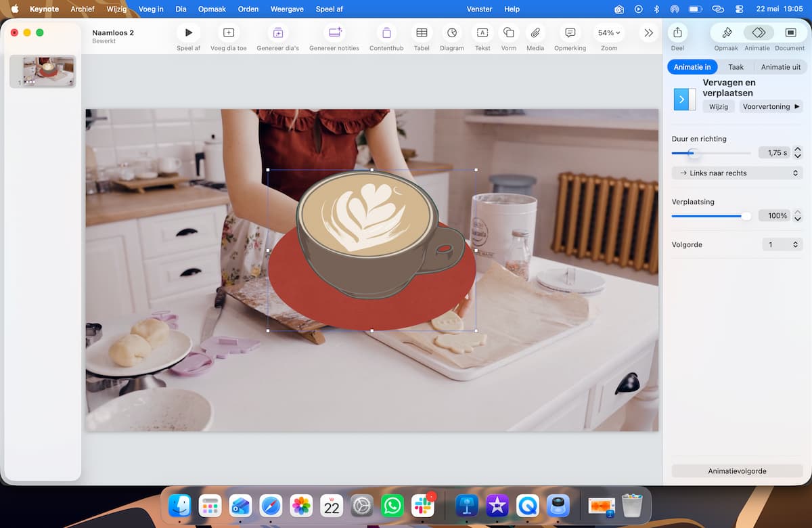Screen dimensions: 812x528
Task: Open Slack from the Dock
Action: point(423,506)
